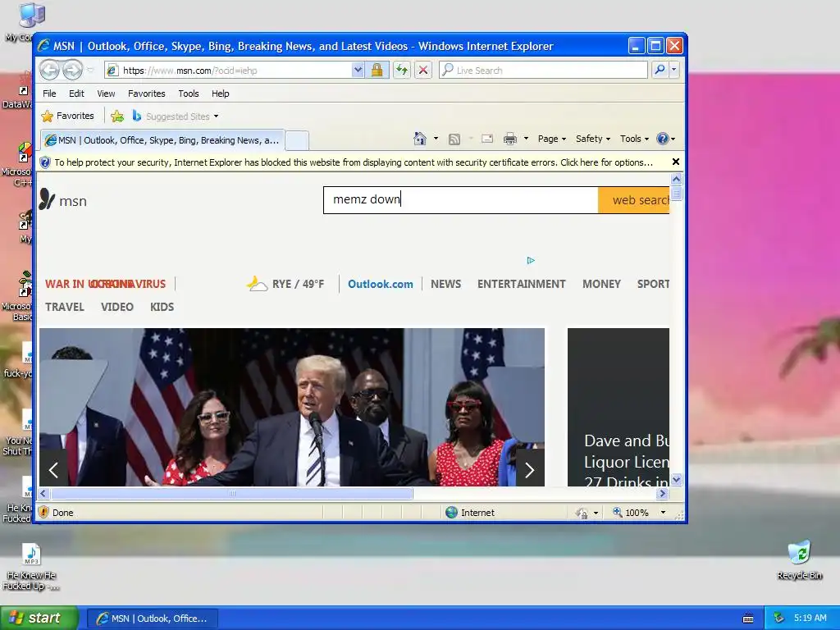Viewport: 840px width, 630px height.
Task: Open Outlook.com link
Action: (381, 284)
